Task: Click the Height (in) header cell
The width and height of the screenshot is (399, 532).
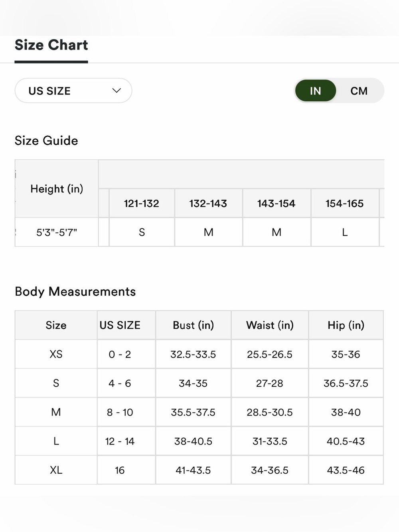Action: pos(57,189)
